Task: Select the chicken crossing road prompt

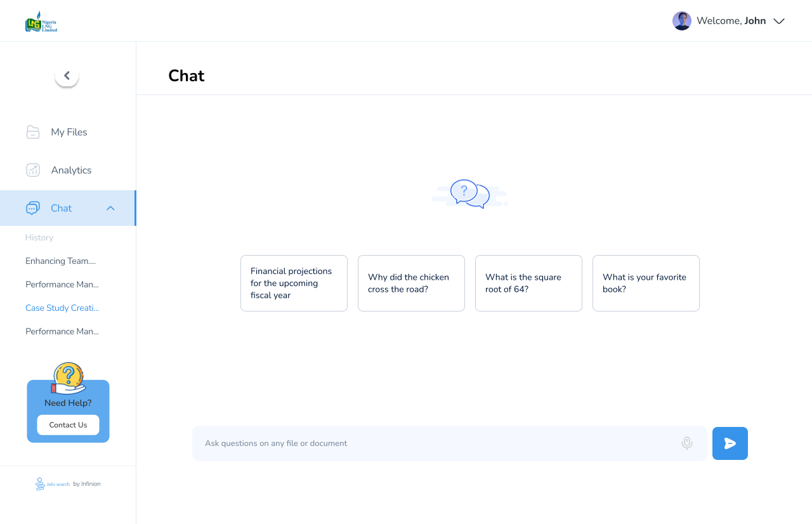Action: coord(411,283)
